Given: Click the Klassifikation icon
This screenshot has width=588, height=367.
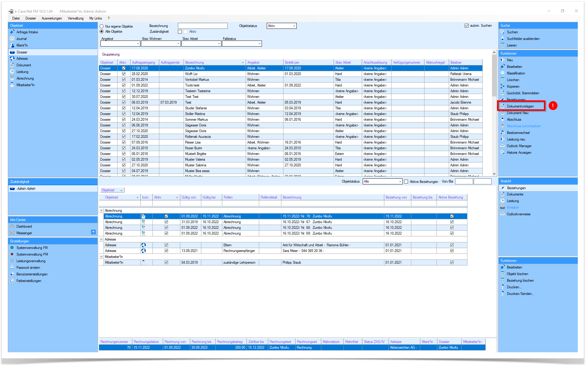Looking at the screenshot, I should point(502,73).
